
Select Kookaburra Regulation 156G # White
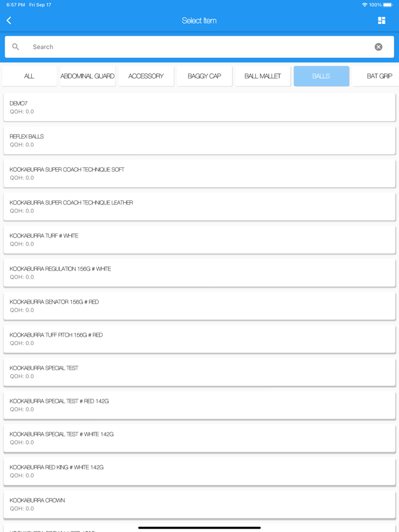pos(199,273)
